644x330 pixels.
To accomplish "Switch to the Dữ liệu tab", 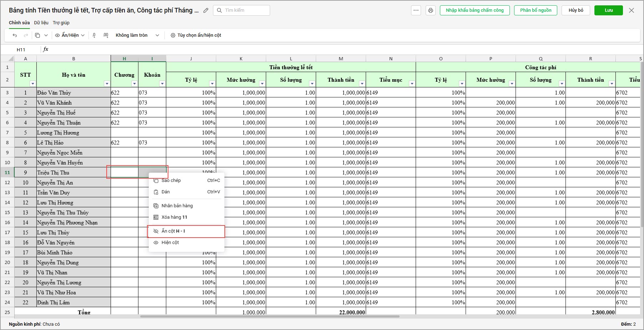I will pyautogui.click(x=41, y=22).
